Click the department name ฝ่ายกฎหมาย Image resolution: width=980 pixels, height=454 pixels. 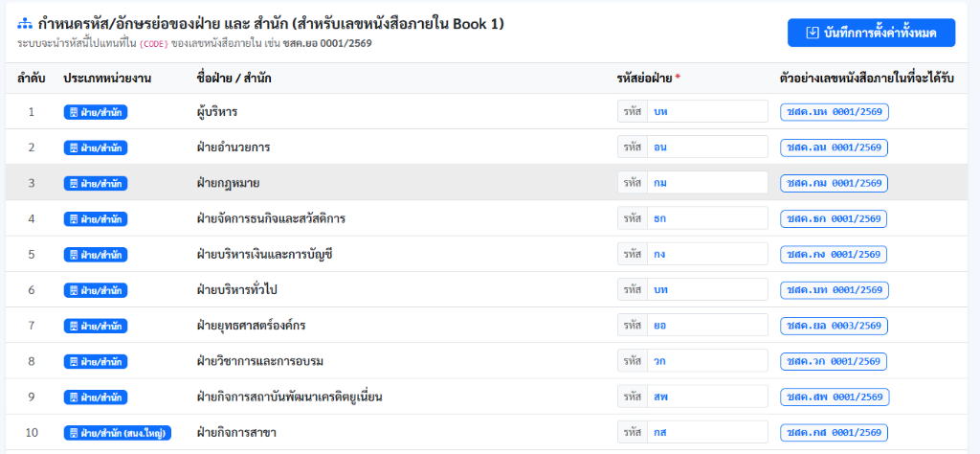coord(228,183)
